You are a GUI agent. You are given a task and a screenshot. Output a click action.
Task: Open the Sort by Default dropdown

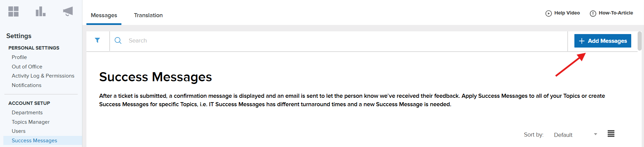pos(575,135)
